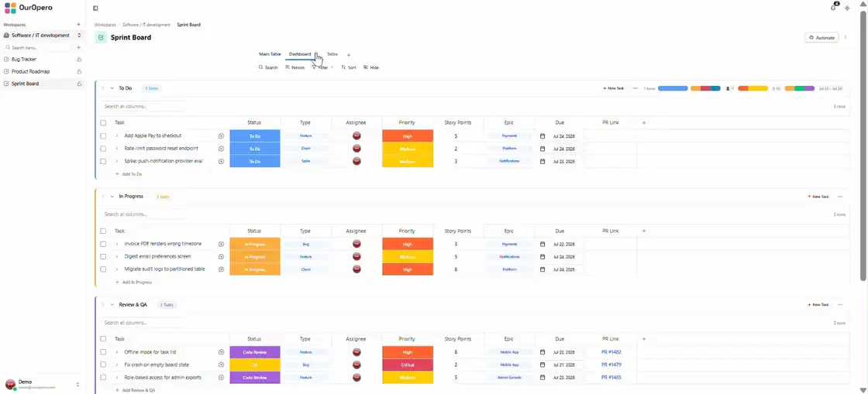Expand subitems of Digest email preferences screen
Screen dimensions: 868x394
[117, 257]
